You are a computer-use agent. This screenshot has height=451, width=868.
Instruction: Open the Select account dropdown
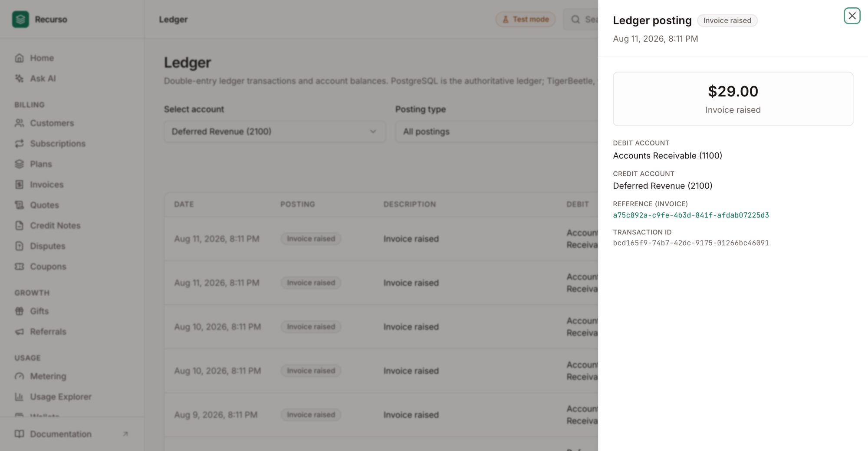(x=275, y=132)
